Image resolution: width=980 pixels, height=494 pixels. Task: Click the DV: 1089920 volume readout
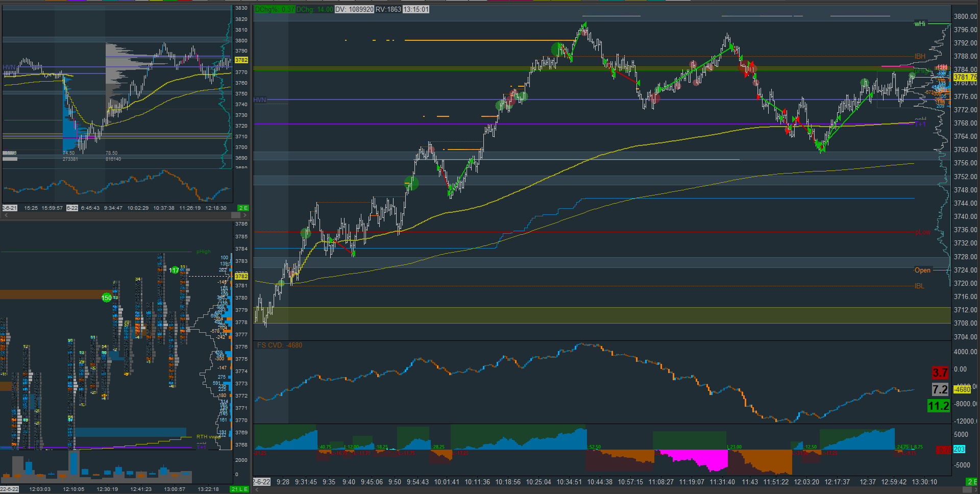[x=354, y=9]
